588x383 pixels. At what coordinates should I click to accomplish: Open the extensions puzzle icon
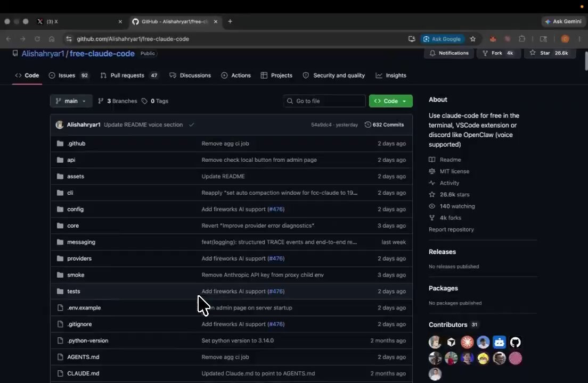[521, 39]
